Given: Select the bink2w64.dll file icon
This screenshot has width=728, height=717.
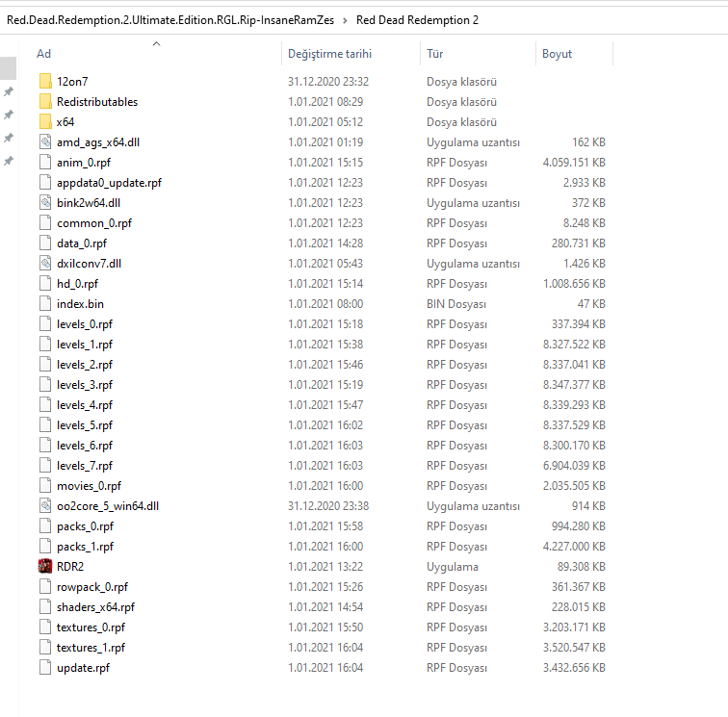Looking at the screenshot, I should 45,203.
